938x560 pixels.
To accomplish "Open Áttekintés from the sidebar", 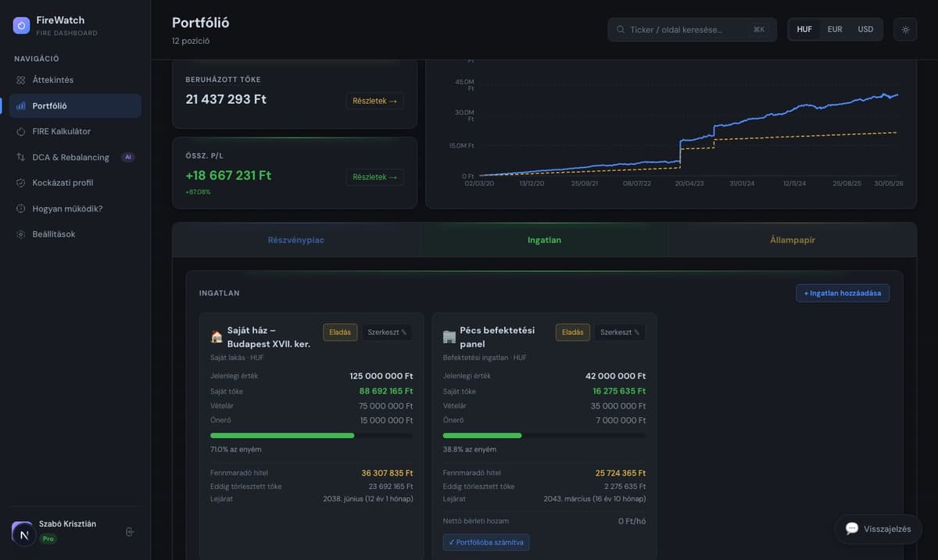I will [75, 80].
